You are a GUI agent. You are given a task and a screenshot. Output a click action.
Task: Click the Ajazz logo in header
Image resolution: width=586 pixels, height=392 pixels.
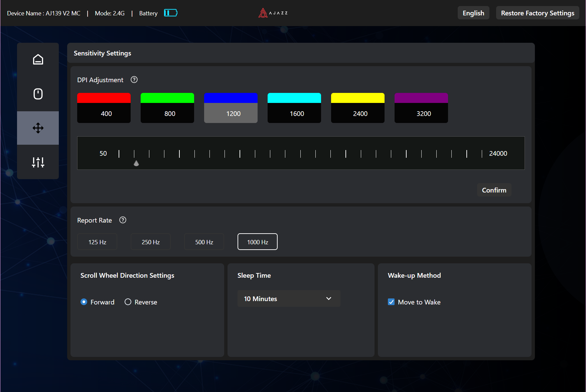pos(273,13)
